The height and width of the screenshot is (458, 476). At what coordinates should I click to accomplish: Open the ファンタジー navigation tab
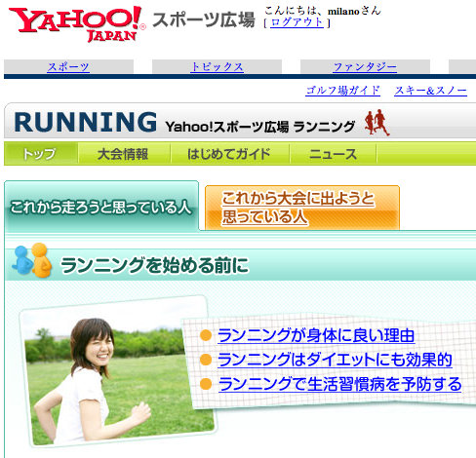[365, 67]
